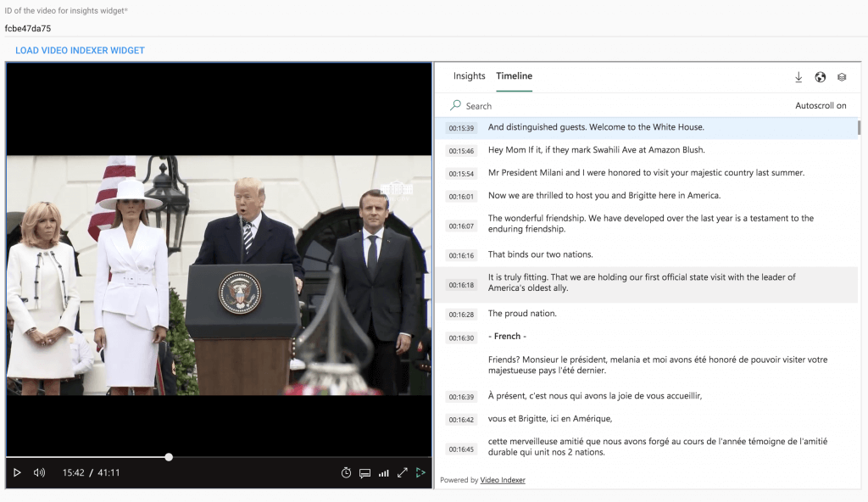Jump to timestamp 00:16:45
The height and width of the screenshot is (502, 868).
click(461, 449)
